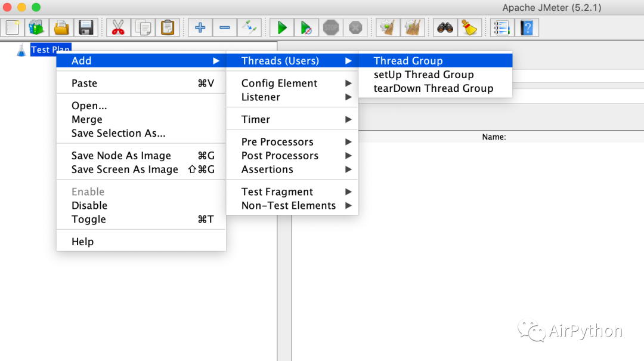
Task: Expand Non-Test Elements submenu
Action: click(292, 206)
